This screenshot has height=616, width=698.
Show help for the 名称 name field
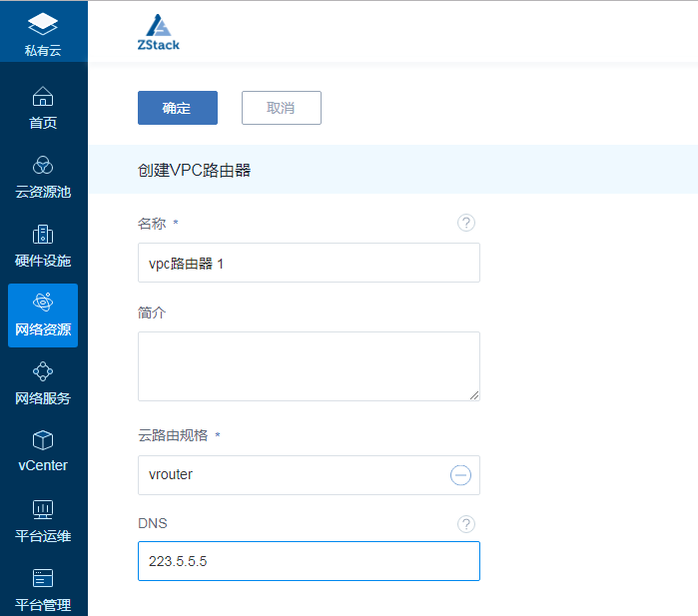point(466,223)
